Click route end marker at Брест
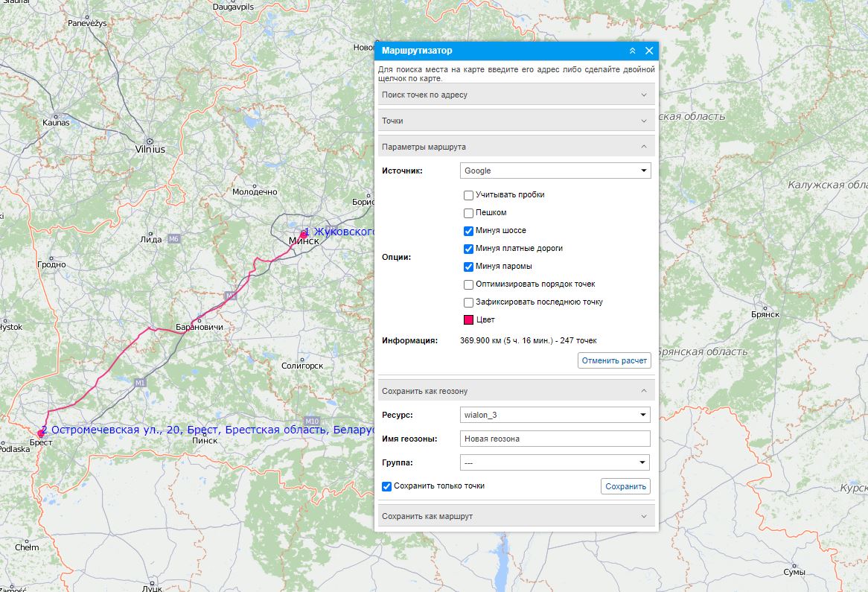 tap(41, 433)
